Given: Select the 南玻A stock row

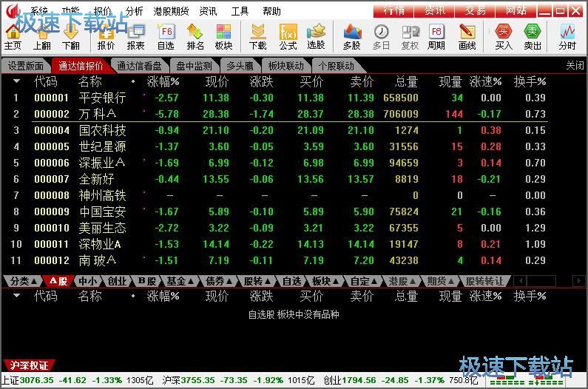Looking at the screenshot, I should click(279, 260).
